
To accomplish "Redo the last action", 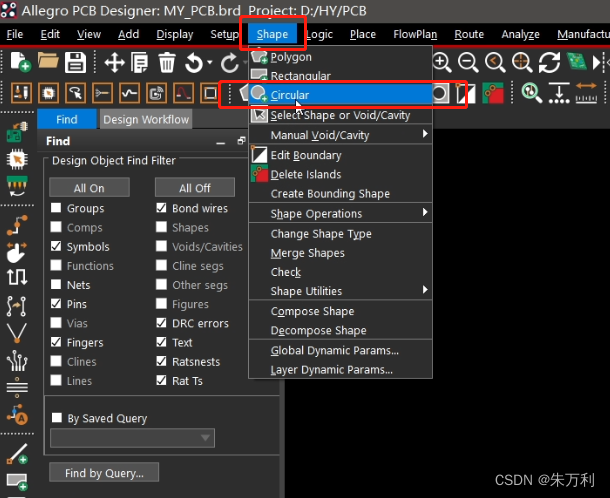I will (230, 63).
